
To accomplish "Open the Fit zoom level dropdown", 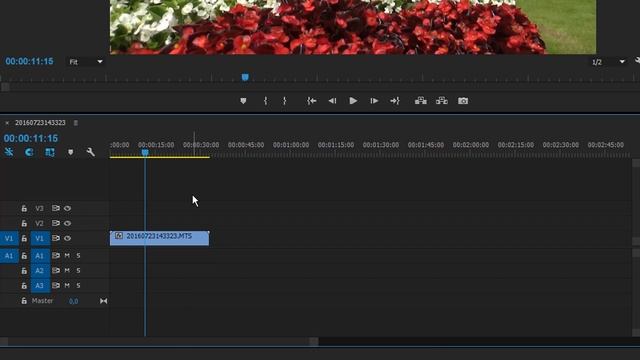I will pos(86,62).
